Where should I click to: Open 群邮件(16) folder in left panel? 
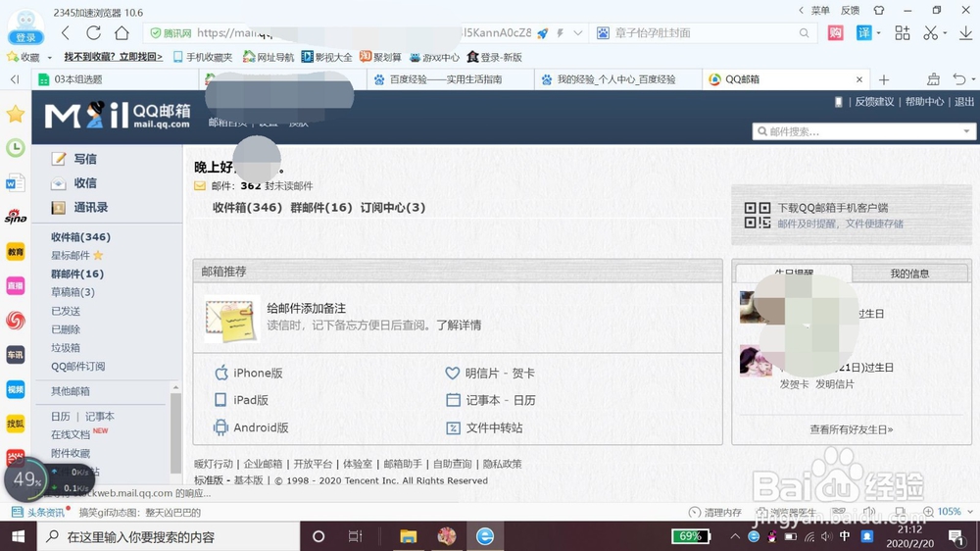click(x=77, y=274)
